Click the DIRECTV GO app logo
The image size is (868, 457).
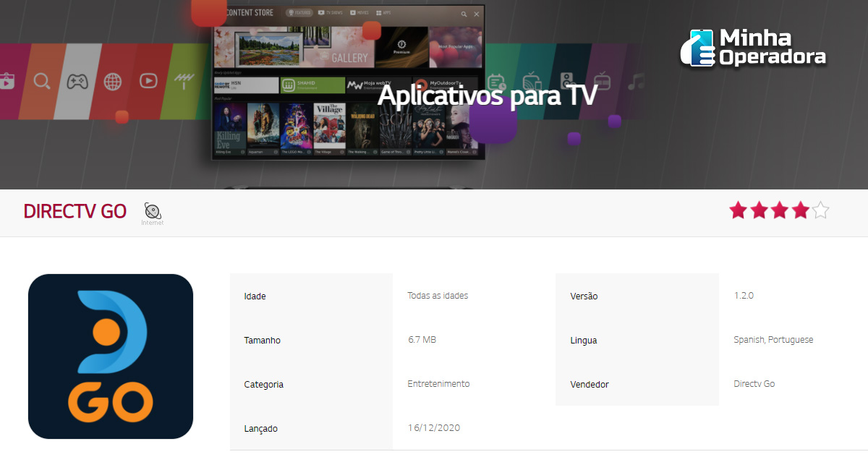[x=111, y=356]
